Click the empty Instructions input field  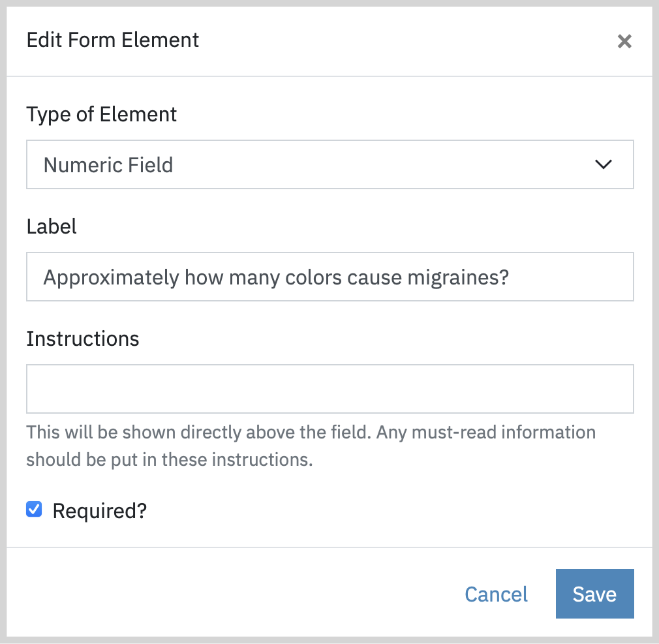(x=330, y=389)
